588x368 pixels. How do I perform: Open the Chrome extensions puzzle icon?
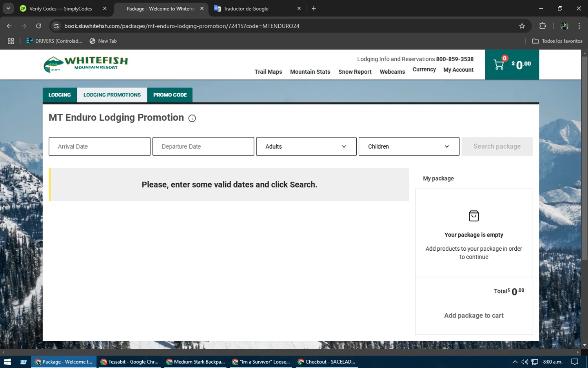543,26
